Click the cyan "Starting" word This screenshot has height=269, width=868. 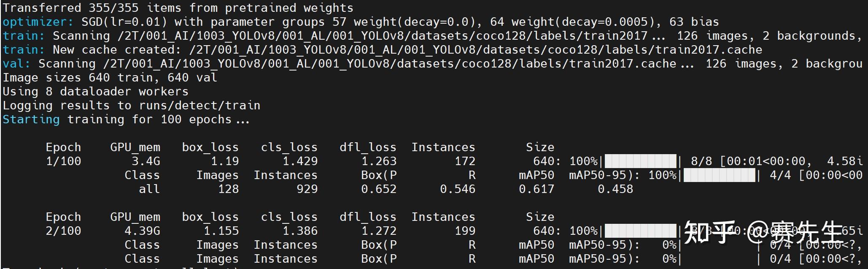click(31, 120)
